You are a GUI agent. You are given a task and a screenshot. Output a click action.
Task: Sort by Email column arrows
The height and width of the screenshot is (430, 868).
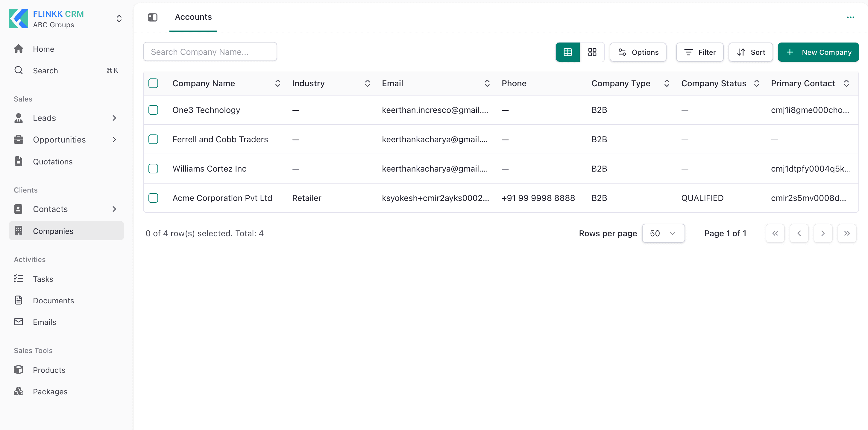coord(487,83)
